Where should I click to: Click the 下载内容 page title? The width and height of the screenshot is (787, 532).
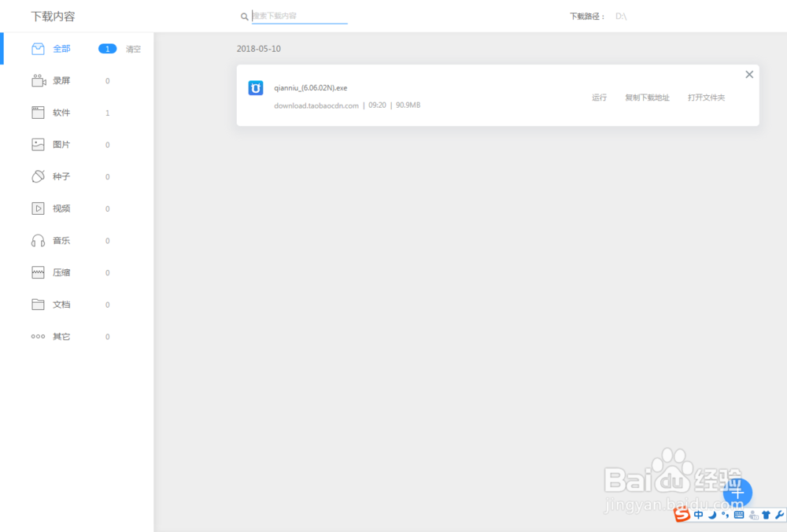(x=53, y=17)
